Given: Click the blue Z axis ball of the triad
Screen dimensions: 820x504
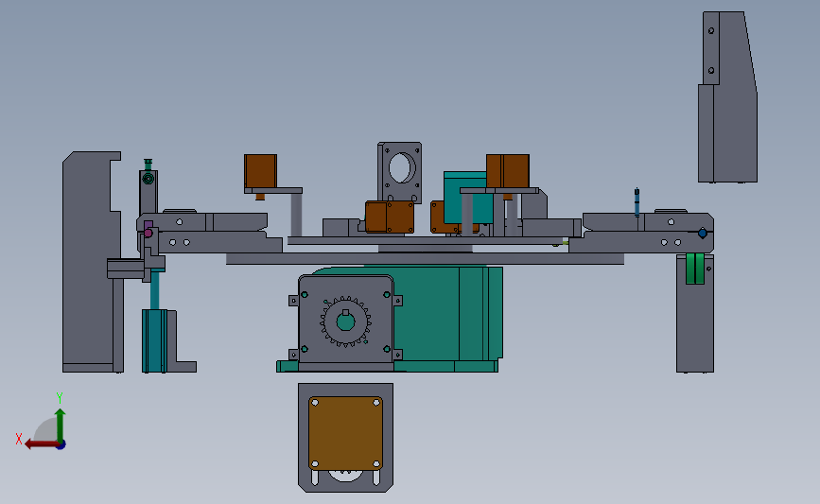Looking at the screenshot, I should coord(61,445).
